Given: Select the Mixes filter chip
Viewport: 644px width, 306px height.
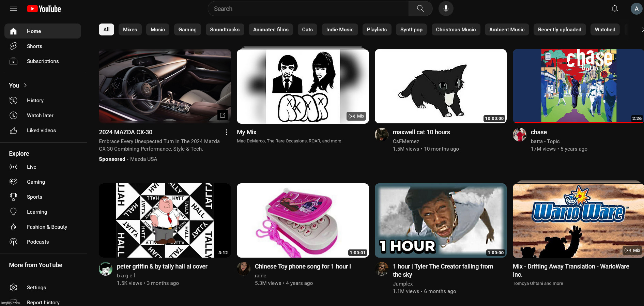Looking at the screenshot, I should click(130, 30).
